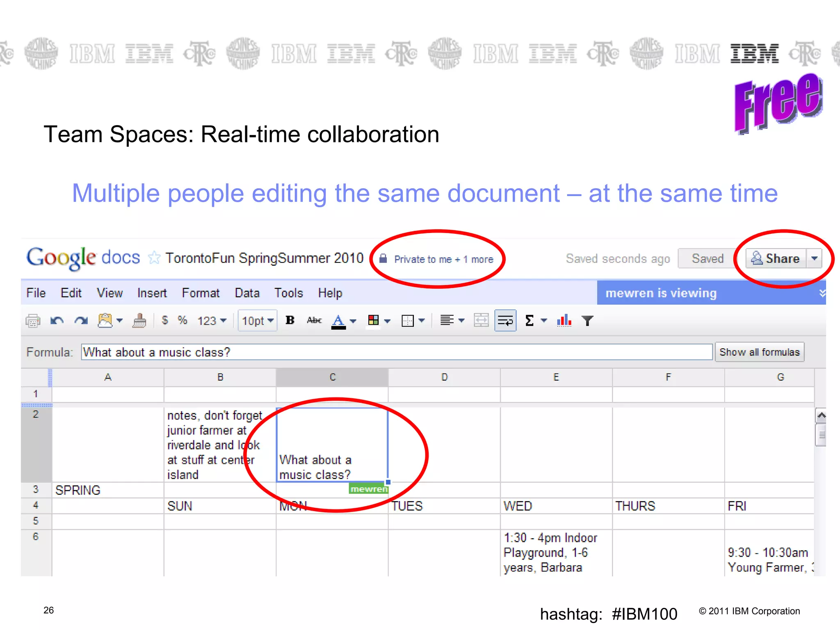Expand the background color dropdown arrow
The width and height of the screenshot is (840, 630).
pyautogui.click(x=387, y=321)
